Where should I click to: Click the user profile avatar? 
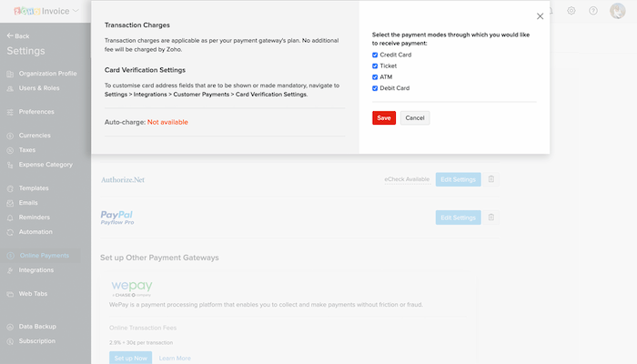coord(617,11)
